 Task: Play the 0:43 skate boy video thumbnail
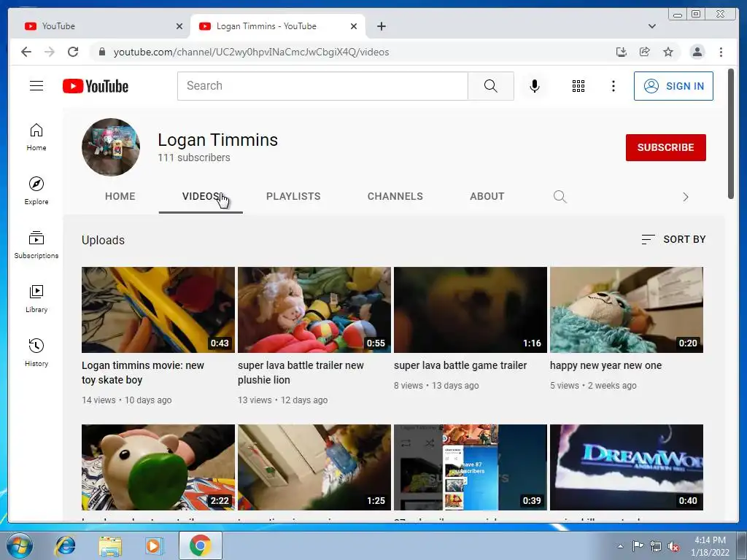click(x=158, y=309)
